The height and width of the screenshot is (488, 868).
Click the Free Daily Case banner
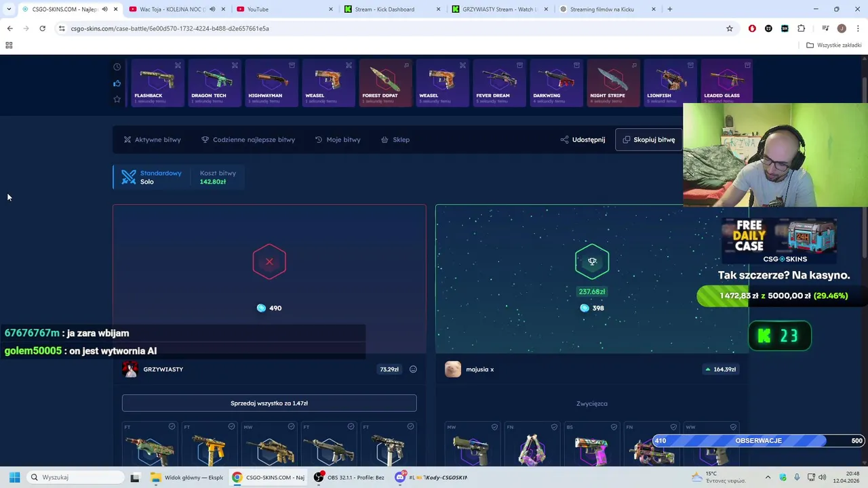[x=780, y=241]
